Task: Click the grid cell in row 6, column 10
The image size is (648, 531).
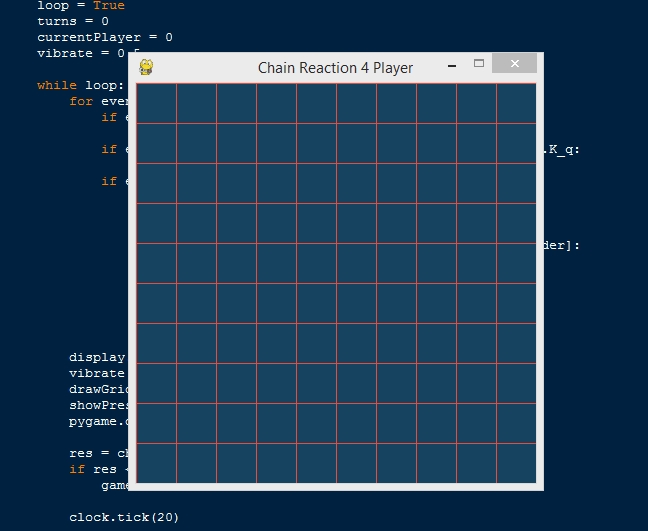Action: click(x=516, y=303)
